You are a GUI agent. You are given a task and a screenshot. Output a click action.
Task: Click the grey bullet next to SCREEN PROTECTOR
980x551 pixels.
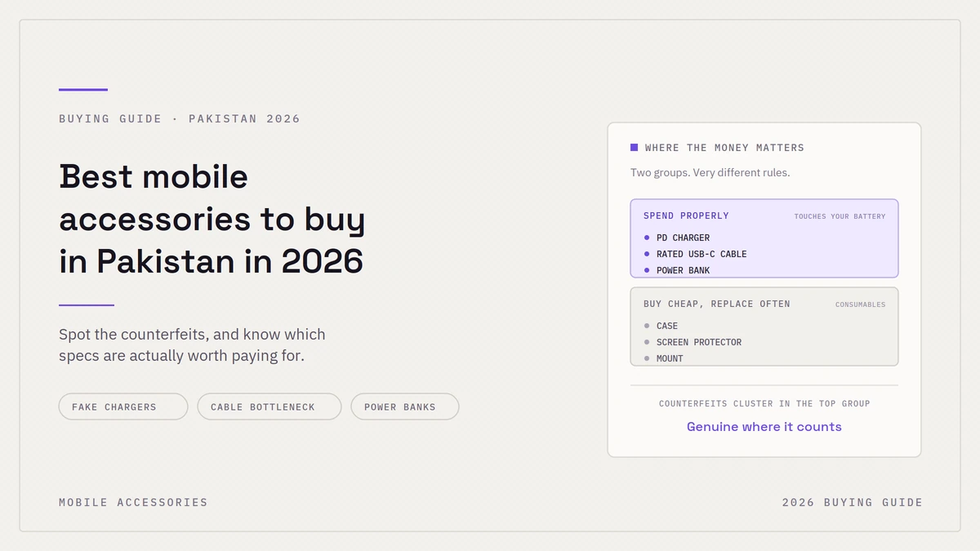[647, 342]
